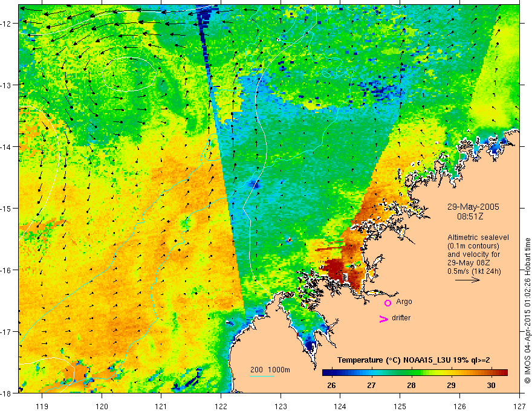The image size is (532, 411).
Task: Click longitude axis label '126'
Action: (459, 406)
